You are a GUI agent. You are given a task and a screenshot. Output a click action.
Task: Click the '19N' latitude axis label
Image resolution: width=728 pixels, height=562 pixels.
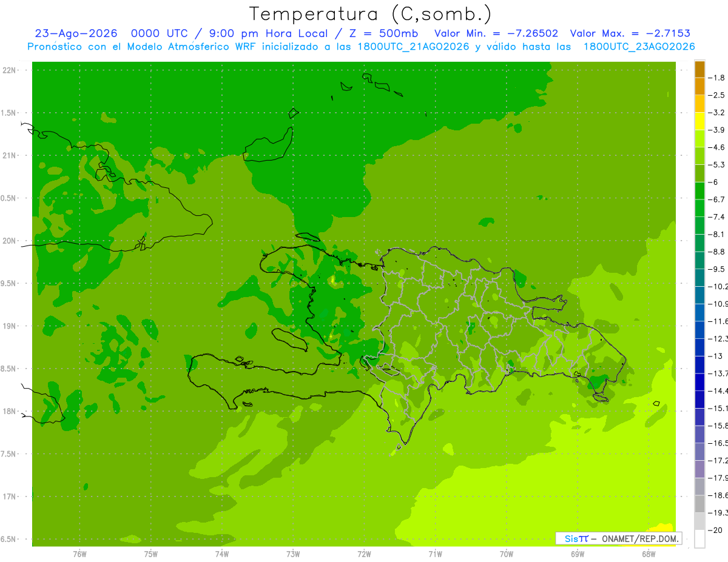click(x=10, y=326)
